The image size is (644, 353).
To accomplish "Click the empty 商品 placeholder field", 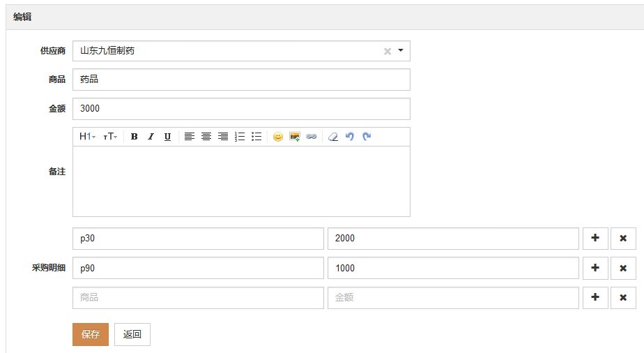I will pyautogui.click(x=198, y=297).
